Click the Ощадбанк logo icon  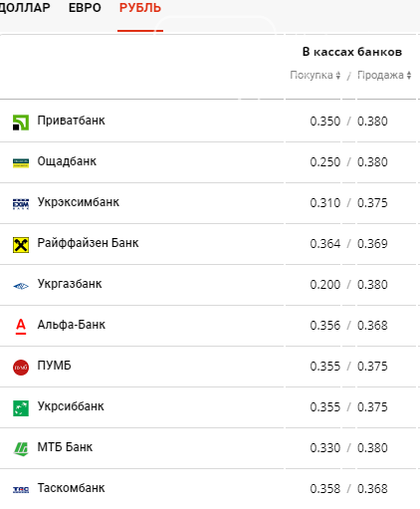(x=21, y=163)
